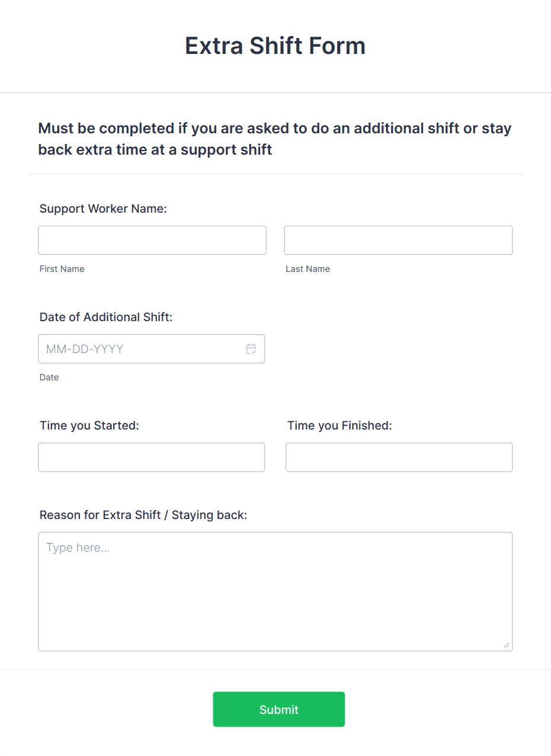This screenshot has height=756, width=551.
Task: Click the Date of Additional Shift label
Action: click(106, 317)
